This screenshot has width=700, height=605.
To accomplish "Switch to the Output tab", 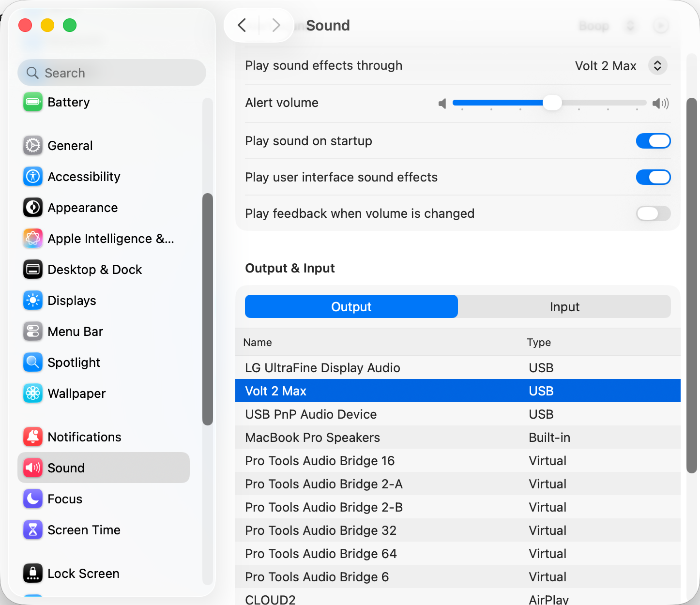I will click(351, 306).
